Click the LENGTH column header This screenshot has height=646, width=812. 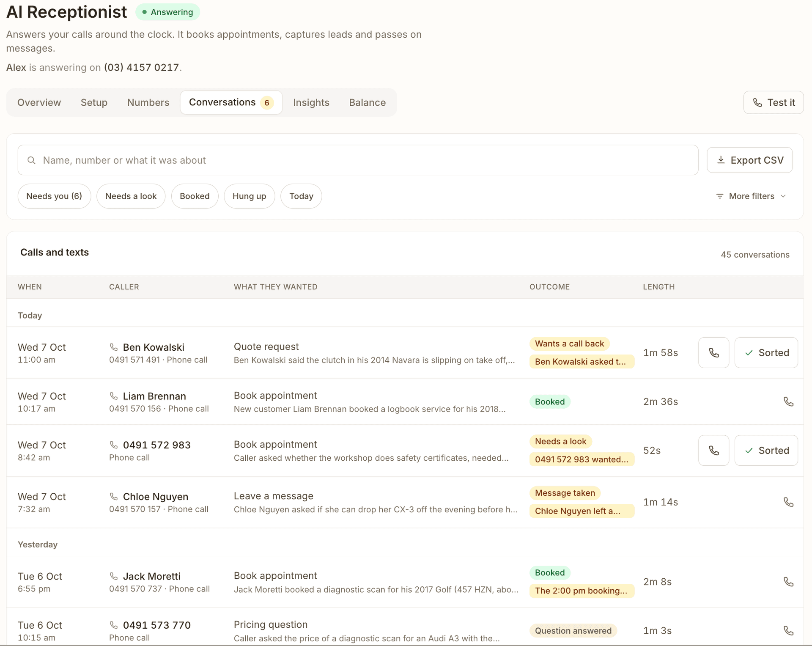[658, 287]
